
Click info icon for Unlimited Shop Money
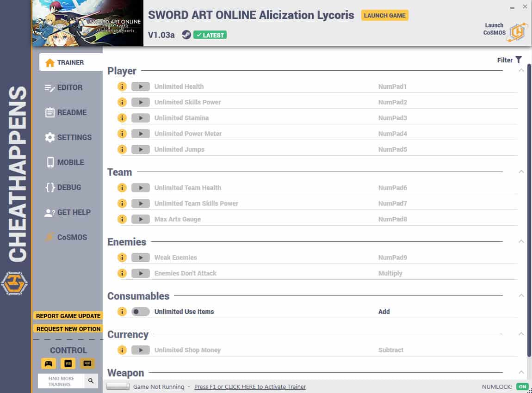tap(122, 350)
